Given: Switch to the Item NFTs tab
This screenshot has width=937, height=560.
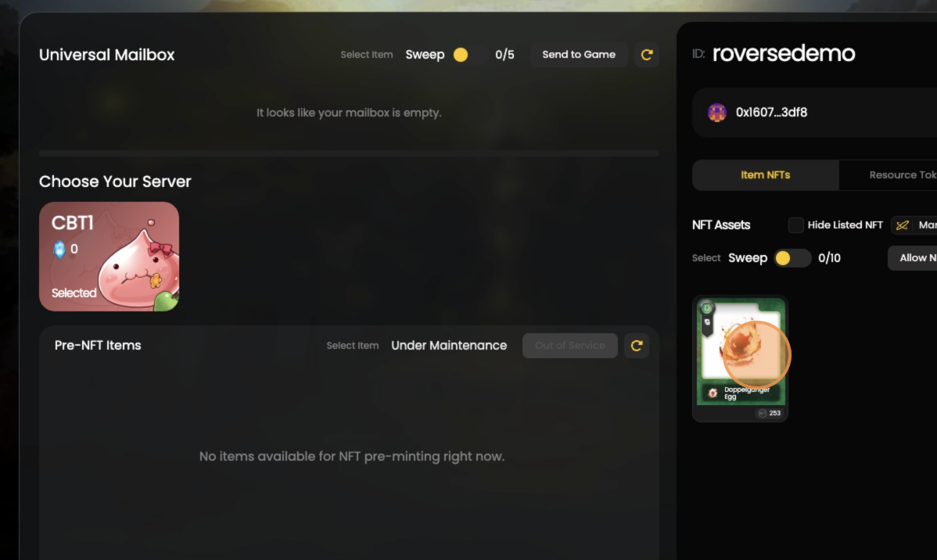Looking at the screenshot, I should [x=766, y=175].
